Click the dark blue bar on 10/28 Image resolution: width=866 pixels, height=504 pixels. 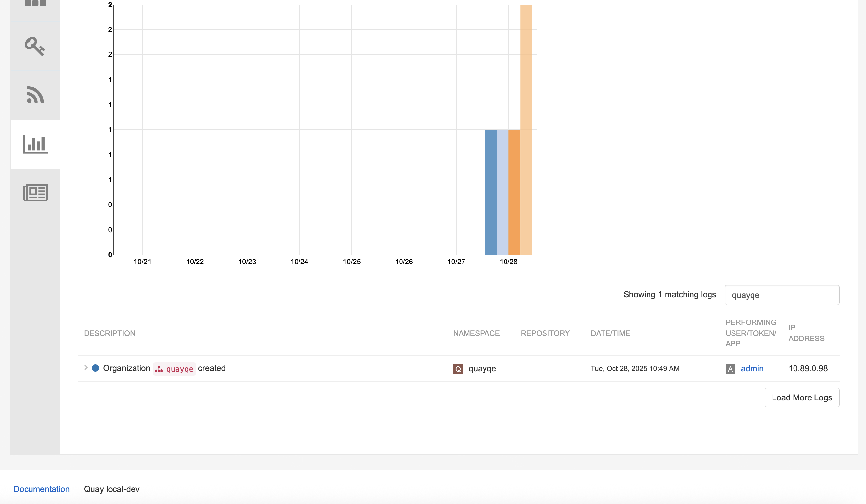point(490,192)
